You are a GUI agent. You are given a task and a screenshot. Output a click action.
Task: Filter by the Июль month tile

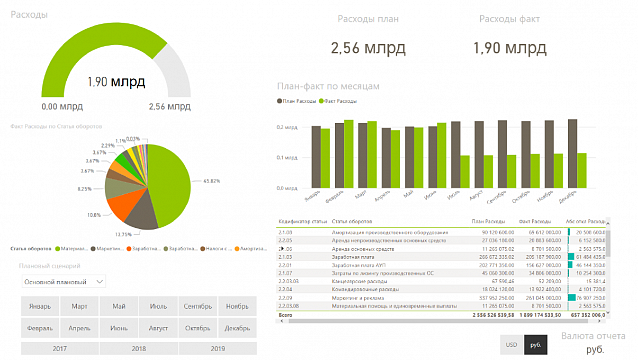click(x=158, y=306)
